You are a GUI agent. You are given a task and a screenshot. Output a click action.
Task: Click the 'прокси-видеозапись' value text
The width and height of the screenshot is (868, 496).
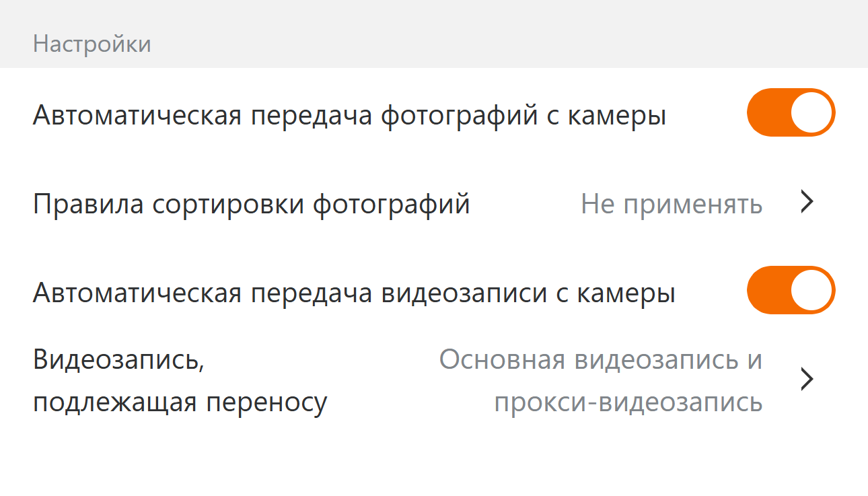628,402
